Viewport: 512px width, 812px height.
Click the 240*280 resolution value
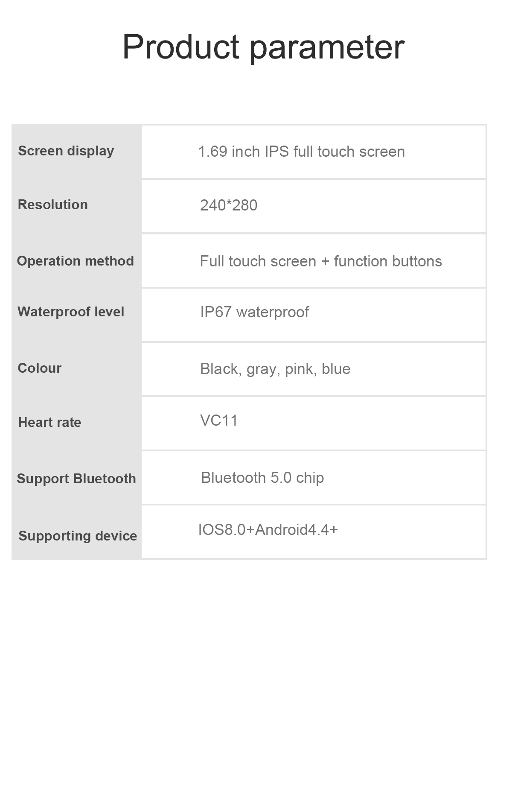229,205
